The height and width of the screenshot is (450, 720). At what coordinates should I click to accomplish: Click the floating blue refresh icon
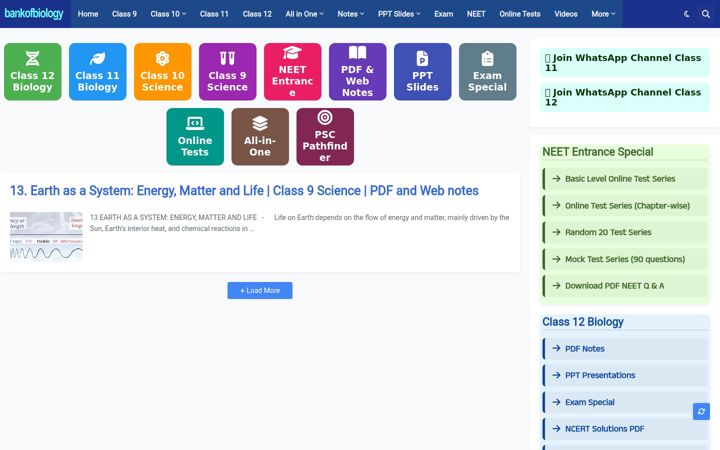click(x=701, y=411)
